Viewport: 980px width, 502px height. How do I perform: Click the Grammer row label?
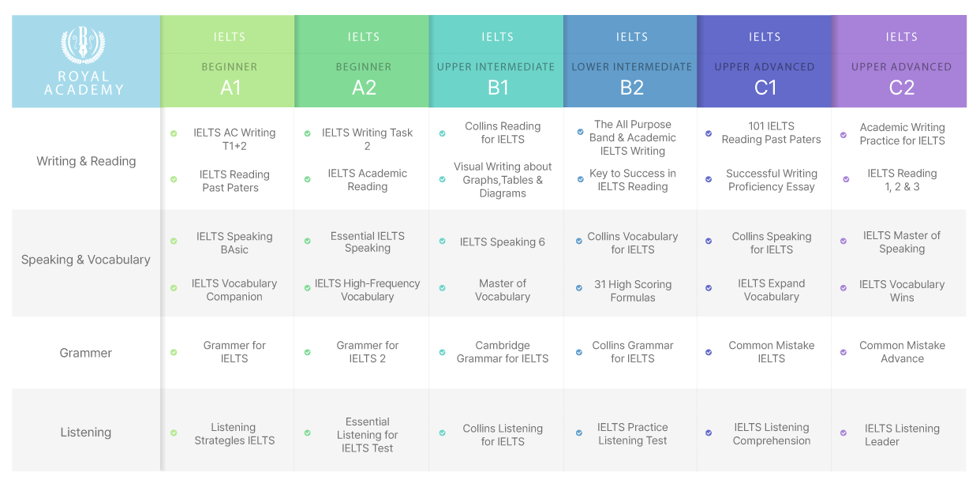(x=86, y=353)
